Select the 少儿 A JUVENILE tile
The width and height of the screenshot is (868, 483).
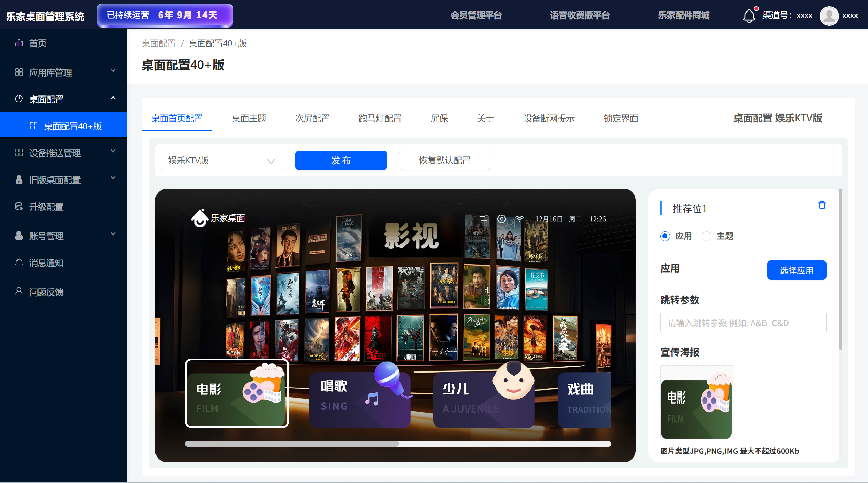(484, 400)
